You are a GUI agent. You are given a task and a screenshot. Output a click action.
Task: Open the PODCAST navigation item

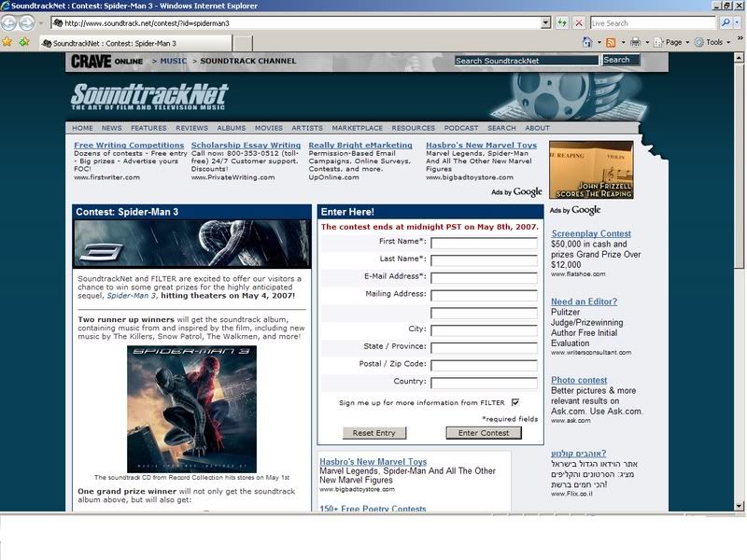pyautogui.click(x=461, y=128)
